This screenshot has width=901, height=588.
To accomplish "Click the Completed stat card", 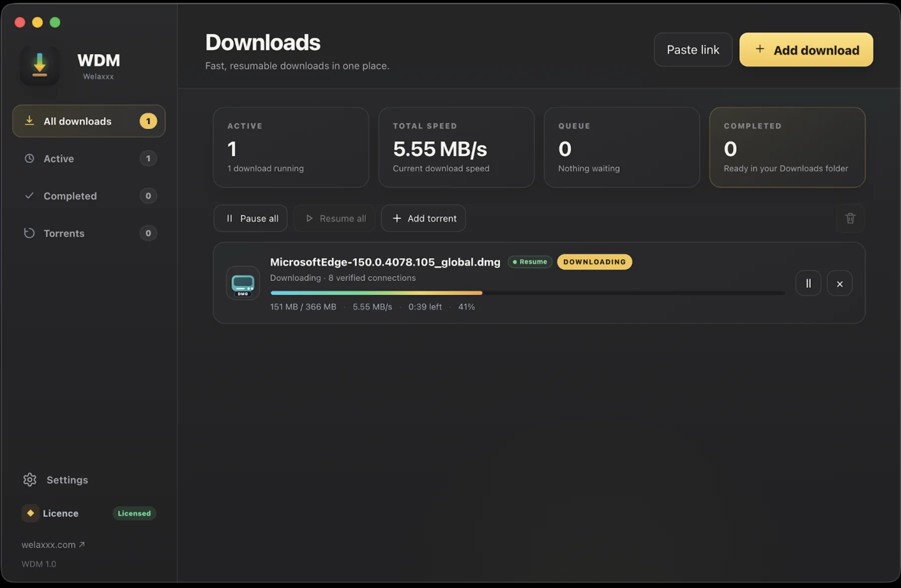I will pyautogui.click(x=787, y=147).
